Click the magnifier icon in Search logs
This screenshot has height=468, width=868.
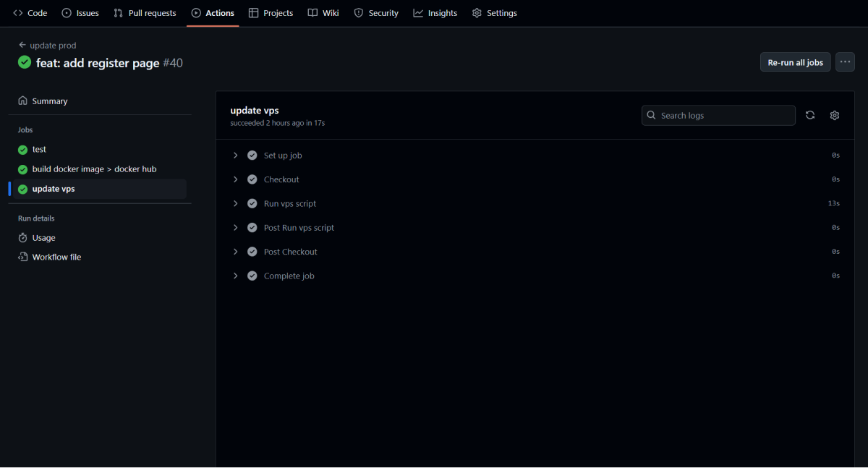point(651,115)
